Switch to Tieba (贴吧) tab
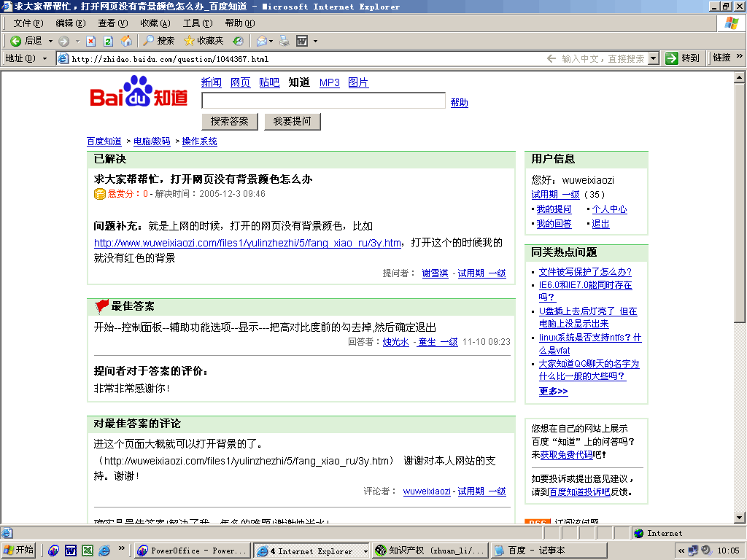This screenshot has width=747, height=560. pyautogui.click(x=269, y=82)
